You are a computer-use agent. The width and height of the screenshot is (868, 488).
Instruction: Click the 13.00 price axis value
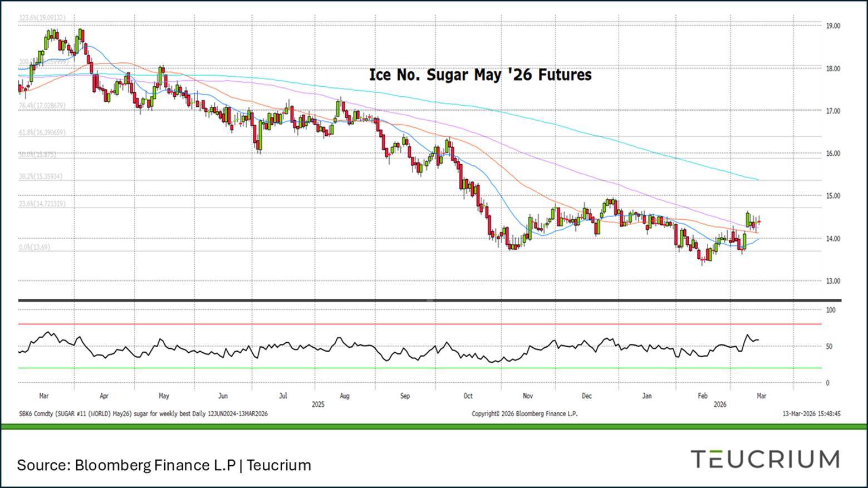[x=833, y=281]
